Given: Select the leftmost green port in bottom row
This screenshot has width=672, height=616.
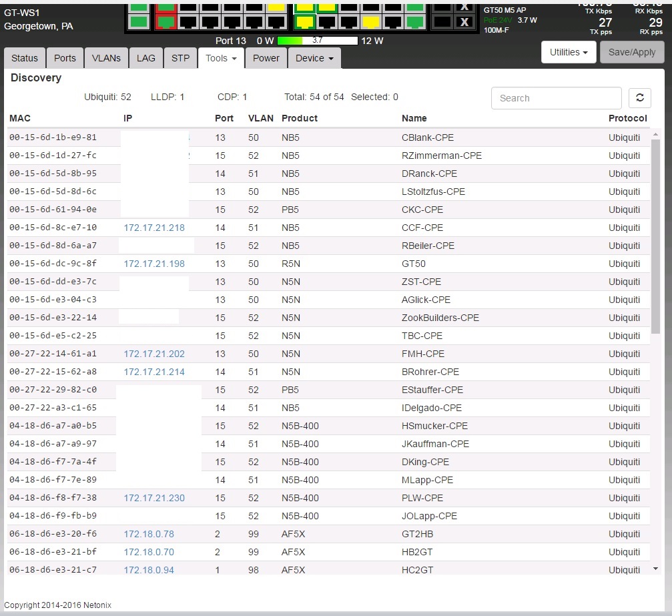Looking at the screenshot, I should click(139, 22).
